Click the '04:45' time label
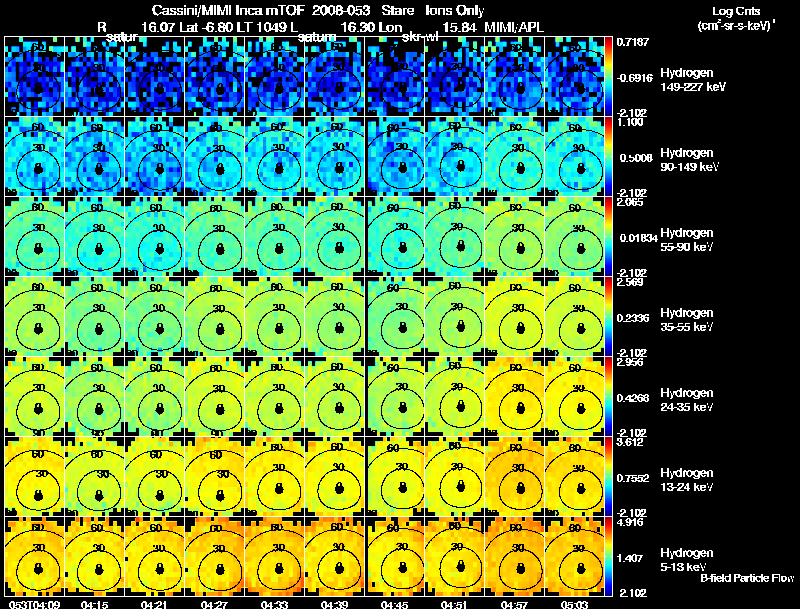The image size is (800, 609). (394, 604)
